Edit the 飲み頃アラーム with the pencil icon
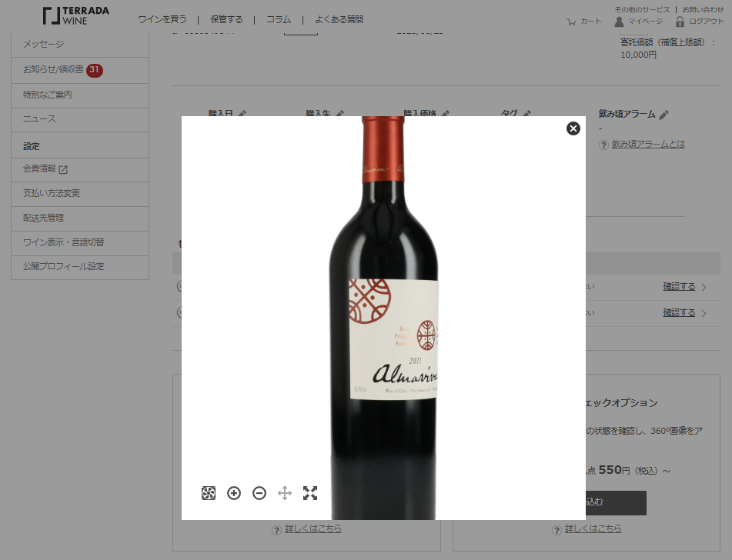 click(663, 115)
